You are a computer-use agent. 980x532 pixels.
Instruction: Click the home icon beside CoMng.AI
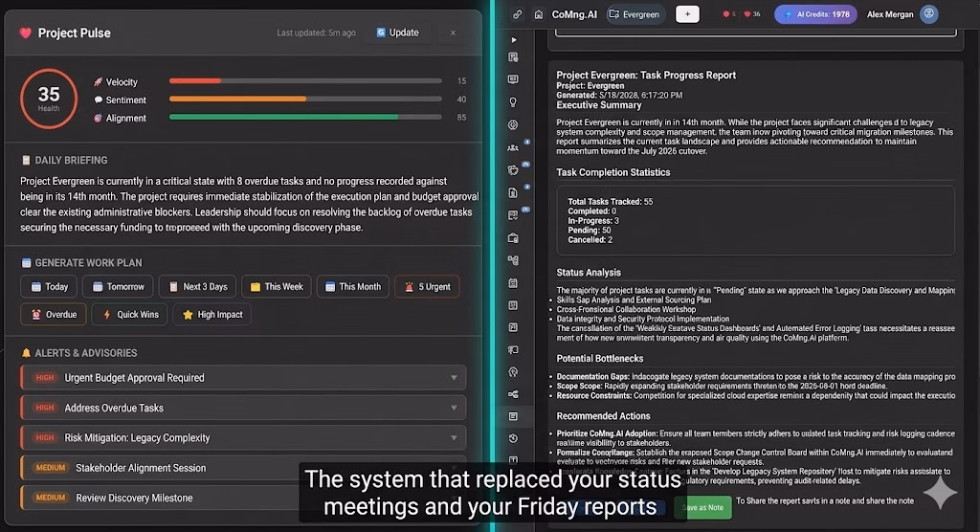[538, 13]
